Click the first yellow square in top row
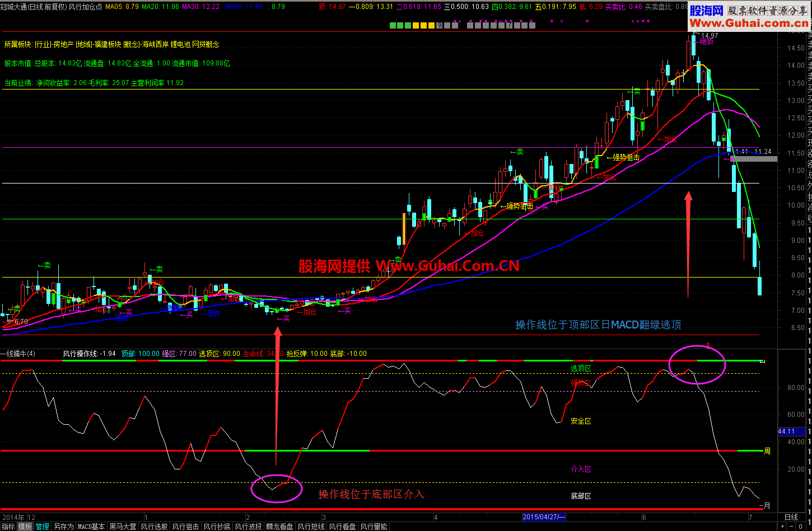Image resolution: width=812 pixels, height=531 pixels. 416,25
